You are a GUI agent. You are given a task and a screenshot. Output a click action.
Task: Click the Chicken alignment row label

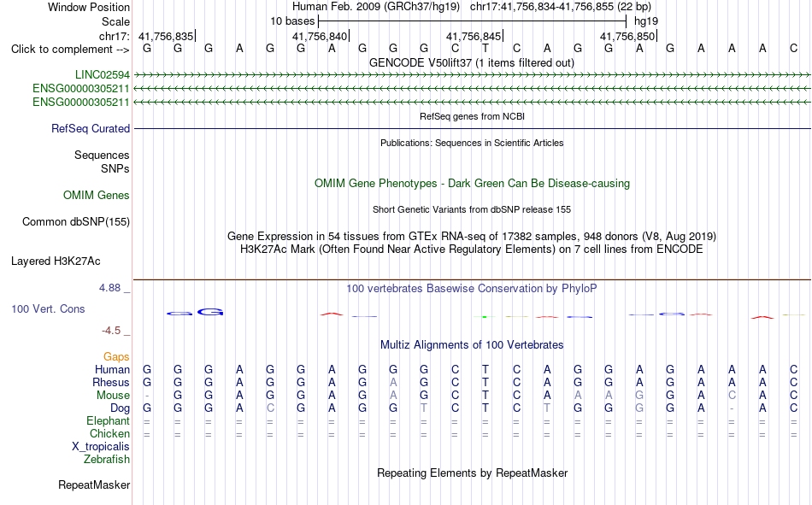[x=109, y=433]
